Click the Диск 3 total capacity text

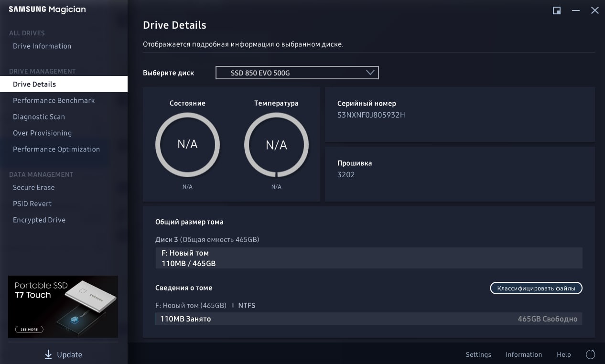click(x=207, y=239)
